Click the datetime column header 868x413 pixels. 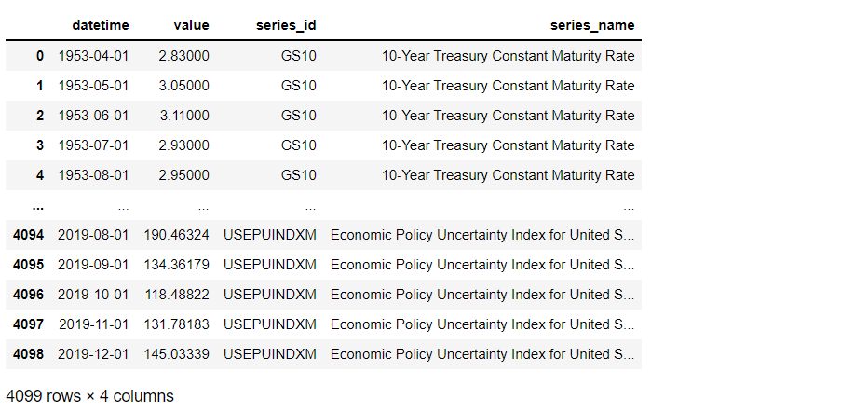[100, 25]
